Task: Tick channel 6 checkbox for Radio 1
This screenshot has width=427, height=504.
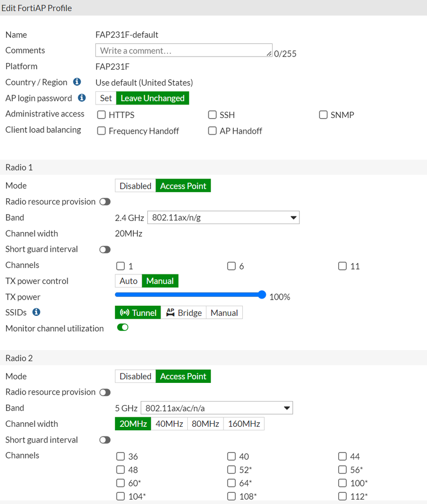Action: (232, 266)
